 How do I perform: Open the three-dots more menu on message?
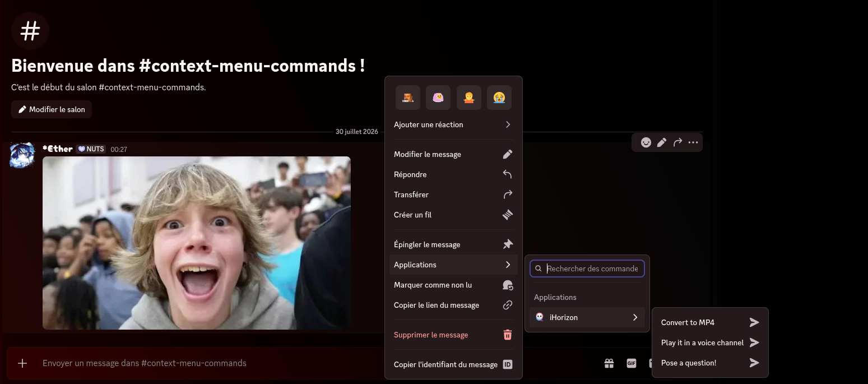pyautogui.click(x=693, y=142)
